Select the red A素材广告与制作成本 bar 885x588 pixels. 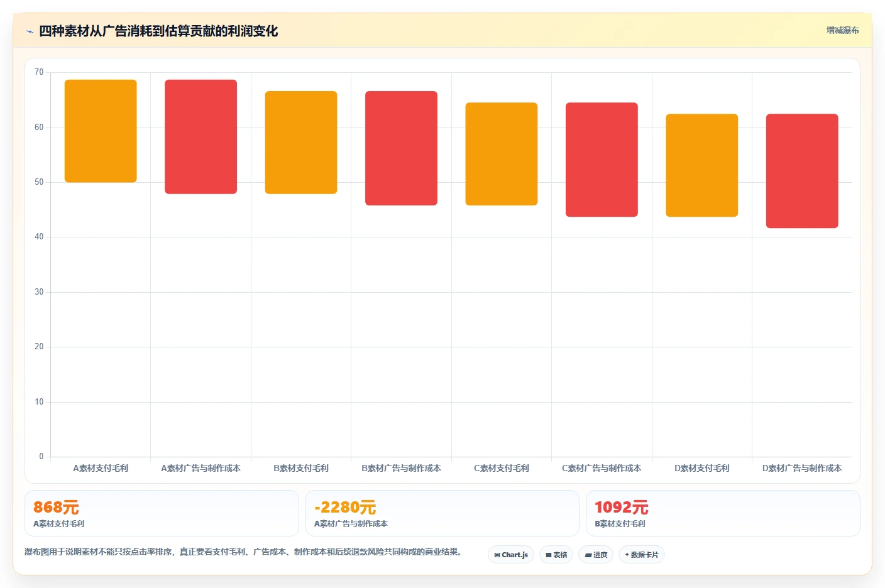pyautogui.click(x=201, y=137)
